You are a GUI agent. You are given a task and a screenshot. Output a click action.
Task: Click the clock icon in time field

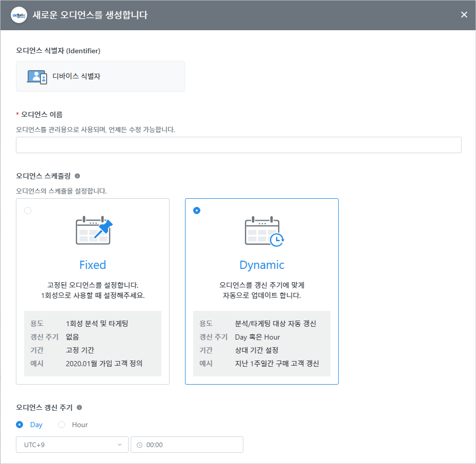pyautogui.click(x=140, y=445)
